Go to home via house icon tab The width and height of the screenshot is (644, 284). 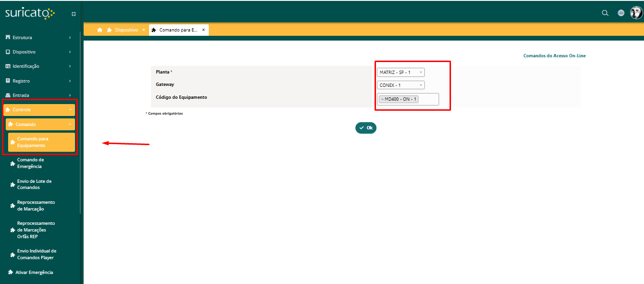coord(100,30)
